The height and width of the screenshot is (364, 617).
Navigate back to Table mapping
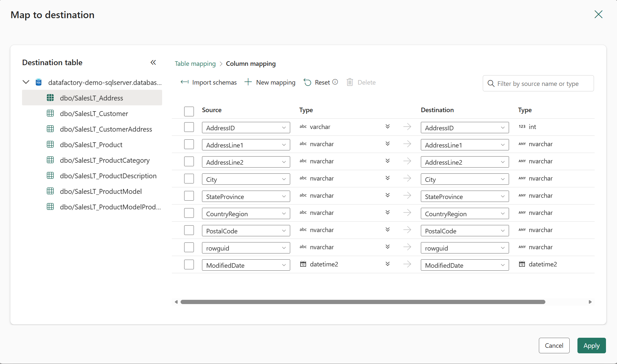tap(195, 64)
